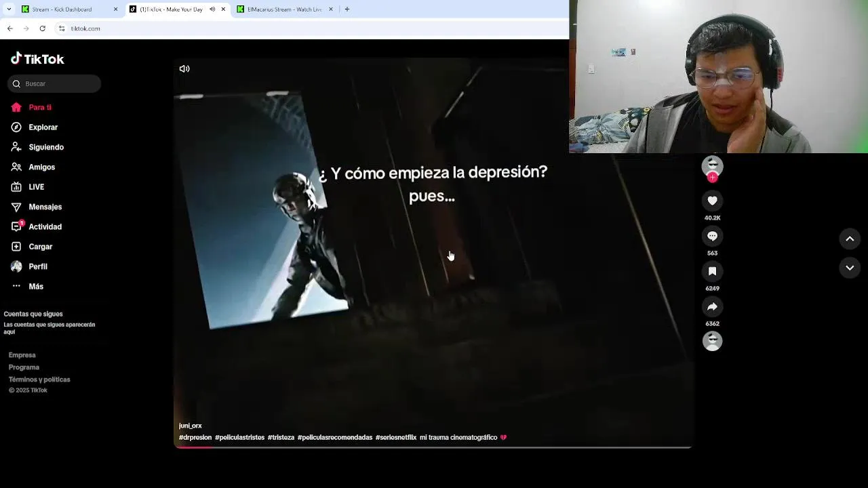Open a new browser tab

[x=347, y=9]
